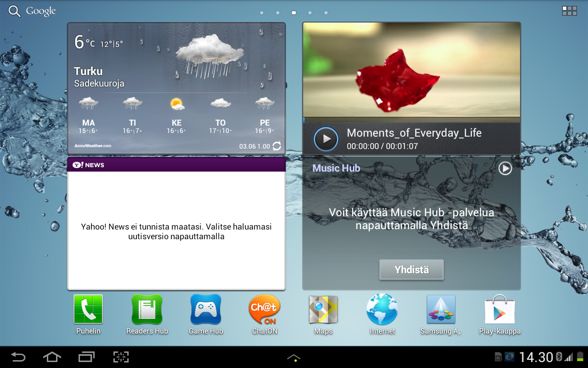The image size is (588, 368).
Task: Play the Moments_of_Everyday_Life video
Action: coord(326,139)
